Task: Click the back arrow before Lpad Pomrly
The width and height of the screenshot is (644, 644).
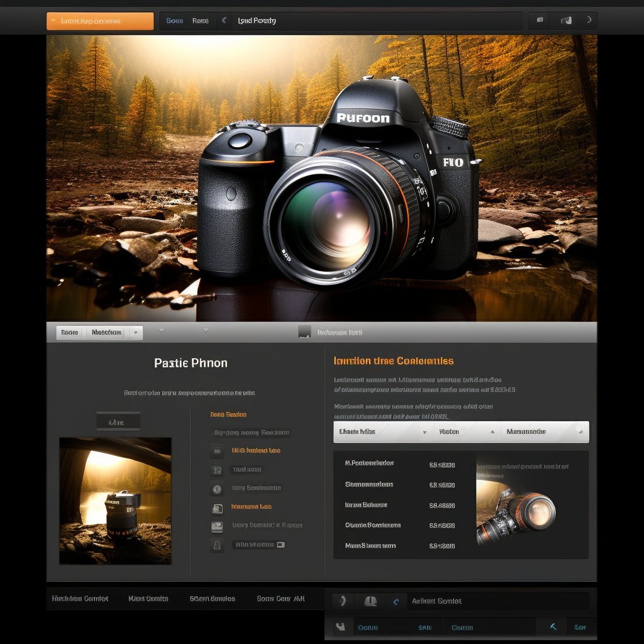Action: (224, 21)
